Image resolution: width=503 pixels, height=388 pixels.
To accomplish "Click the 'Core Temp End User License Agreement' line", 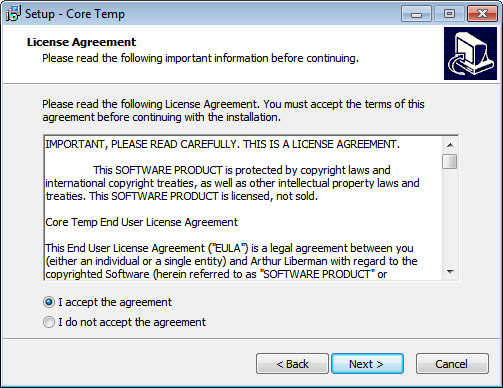I will coord(141,222).
